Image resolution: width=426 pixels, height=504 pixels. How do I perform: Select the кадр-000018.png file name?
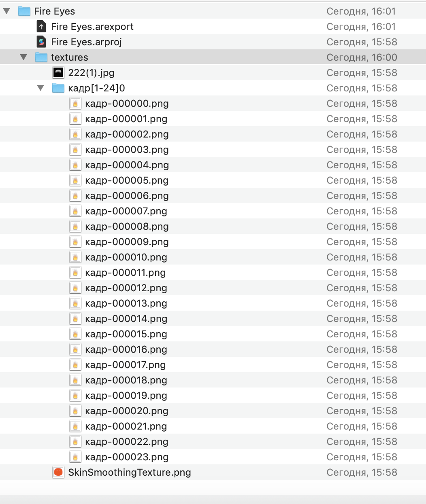point(126,380)
